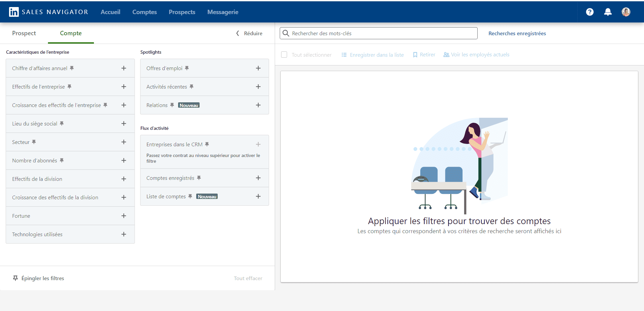This screenshot has height=311, width=644.
Task: Click the list icon beside Enregistrer dans la liste
Action: click(x=344, y=55)
